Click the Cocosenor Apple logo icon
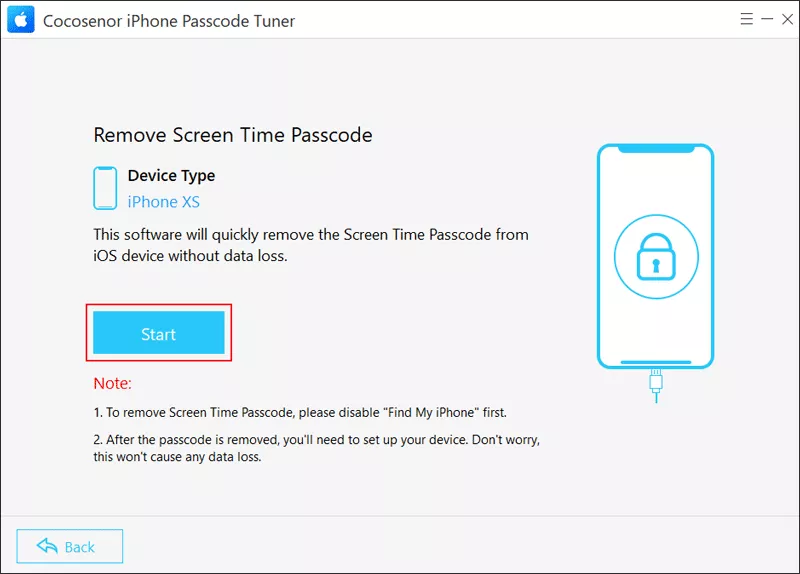Image resolution: width=800 pixels, height=574 pixels. coord(21,19)
